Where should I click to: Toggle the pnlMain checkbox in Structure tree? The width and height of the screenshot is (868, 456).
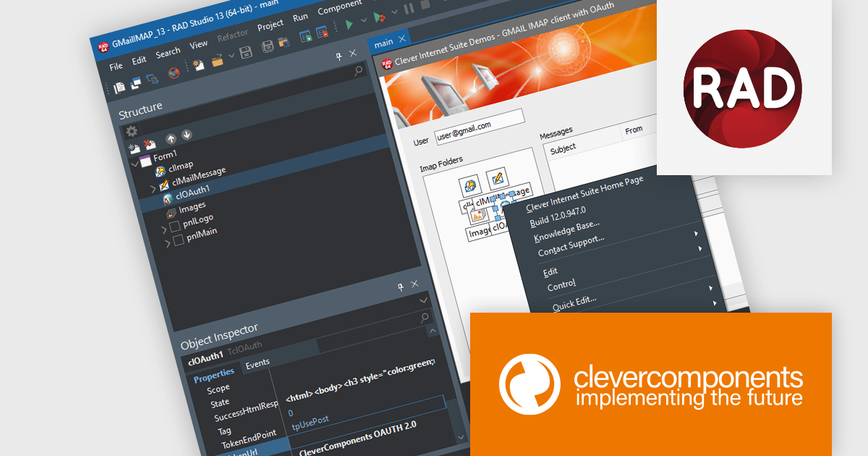[178, 239]
